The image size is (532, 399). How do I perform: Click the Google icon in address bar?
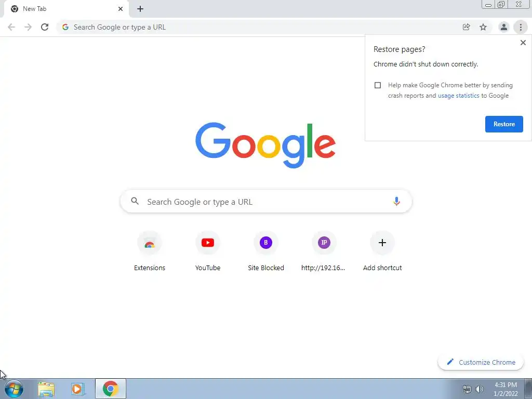click(65, 27)
